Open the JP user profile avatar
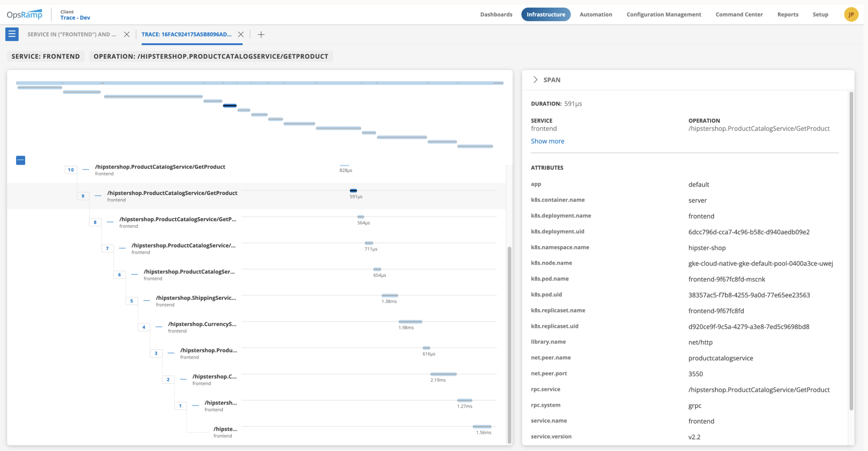Screen dimensions: 868x451 (x=852, y=14)
